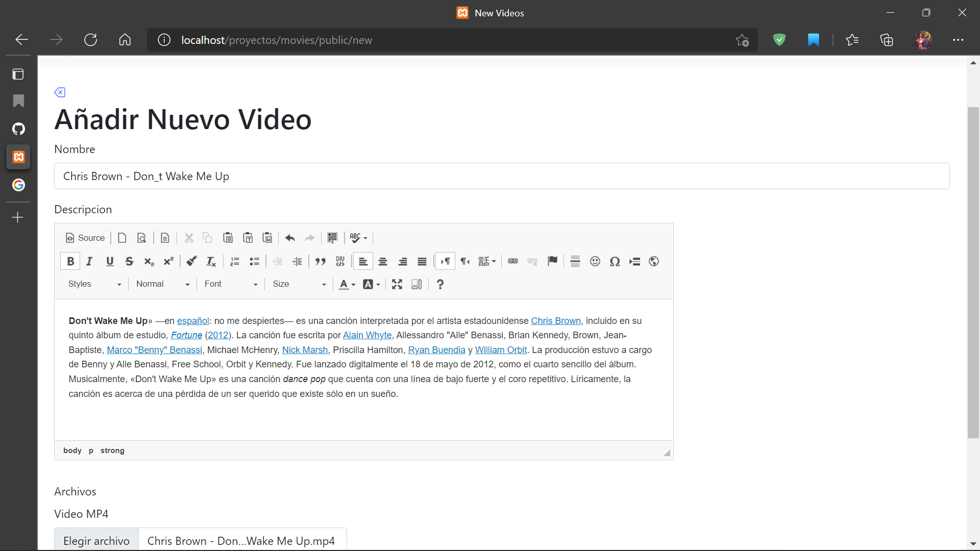Open the Chris Brown link in the description

coord(556,320)
